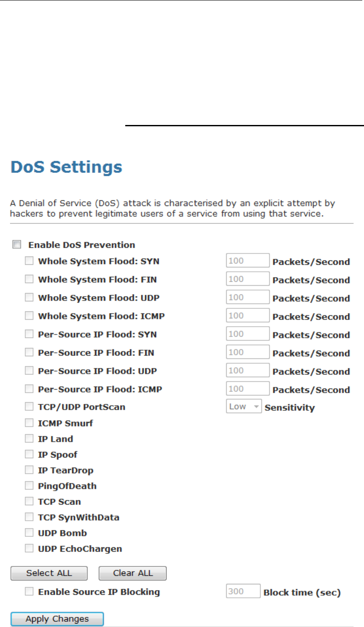Enable TCP/UDP PortScan protection checkbox

(29, 407)
